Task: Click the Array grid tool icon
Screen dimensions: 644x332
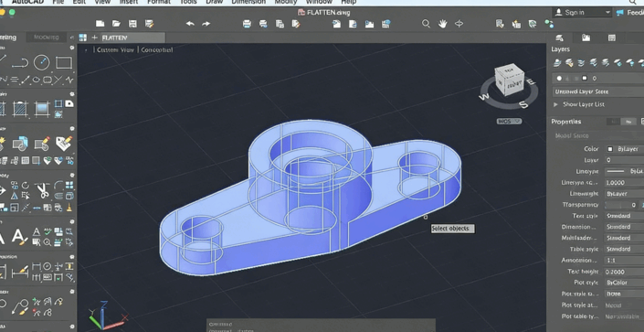Action: (69, 185)
